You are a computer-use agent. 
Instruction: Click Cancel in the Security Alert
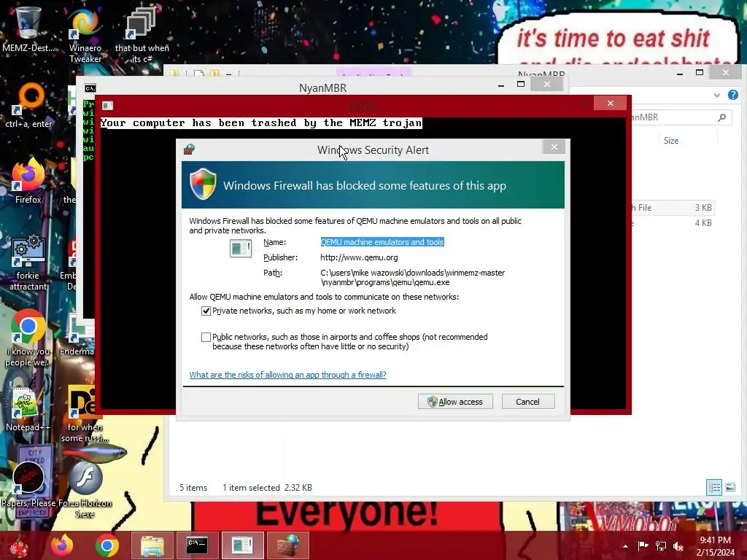[x=528, y=402]
